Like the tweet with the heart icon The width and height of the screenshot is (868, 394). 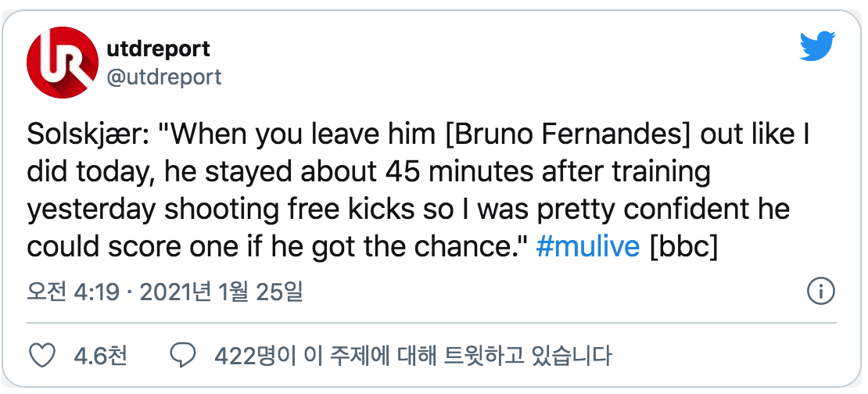(42, 356)
